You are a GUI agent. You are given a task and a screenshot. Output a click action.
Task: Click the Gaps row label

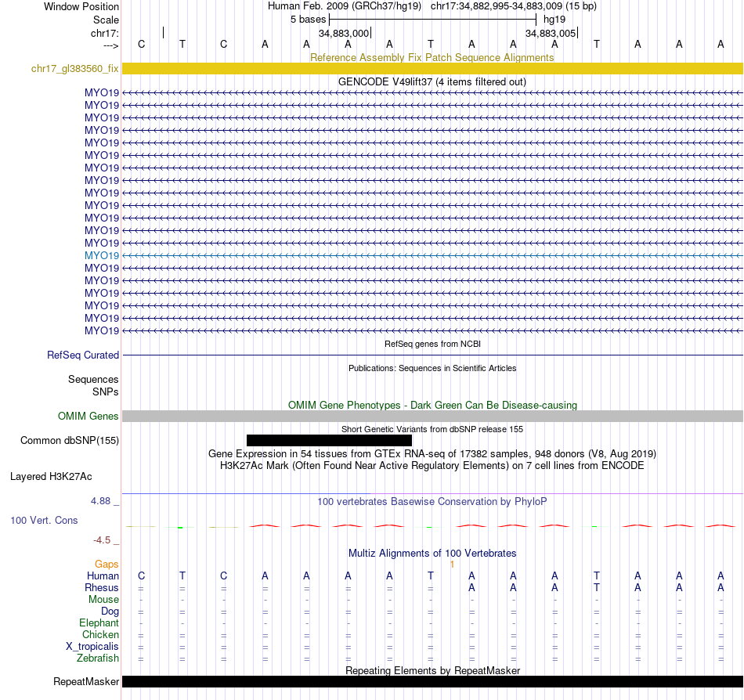(x=107, y=565)
